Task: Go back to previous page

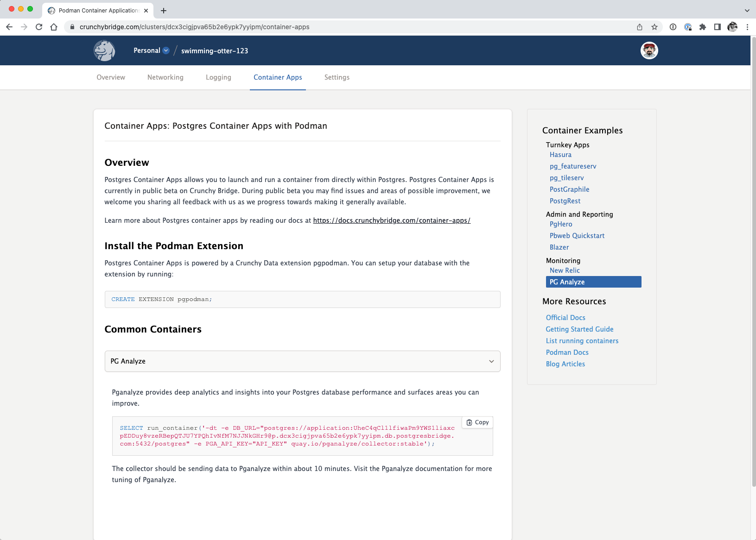Action: click(x=9, y=27)
